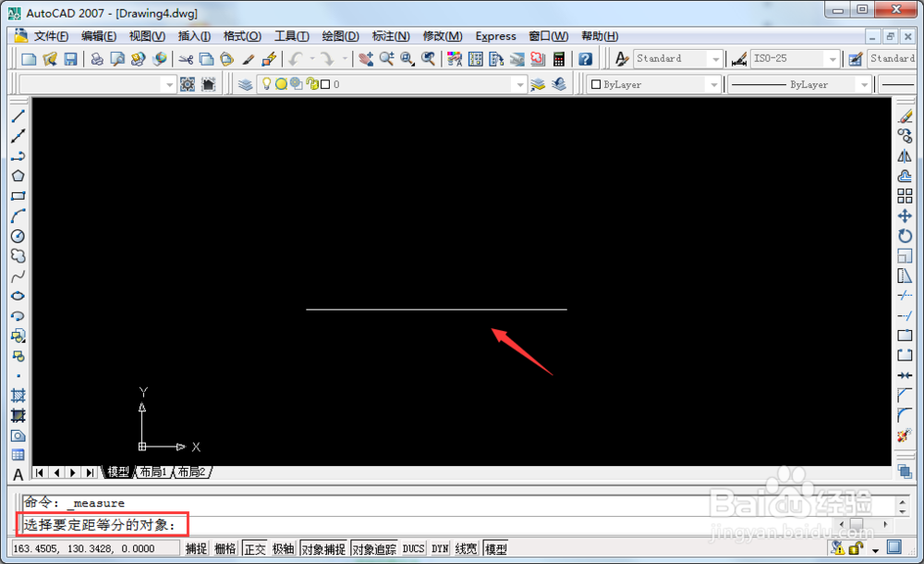Switch to the 布局1 tab
This screenshot has width=924, height=564.
(153, 472)
